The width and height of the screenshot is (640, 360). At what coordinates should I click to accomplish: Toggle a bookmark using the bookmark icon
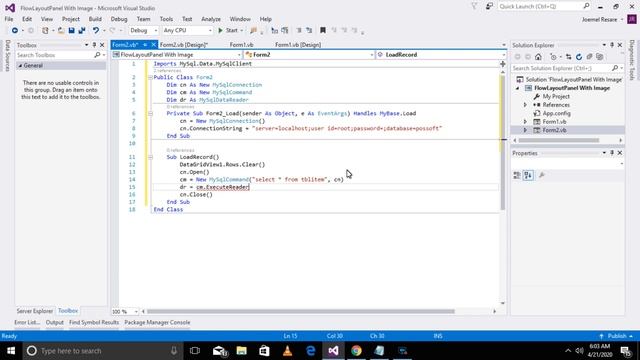[323, 31]
